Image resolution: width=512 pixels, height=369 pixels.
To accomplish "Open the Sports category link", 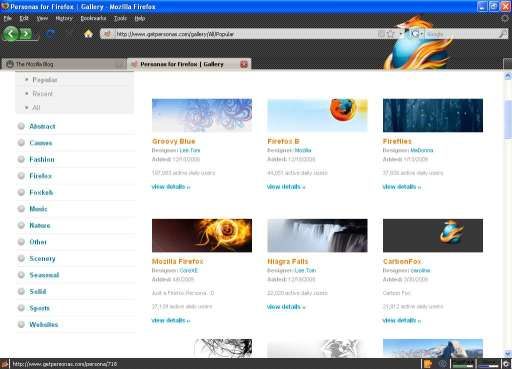I will [39, 308].
